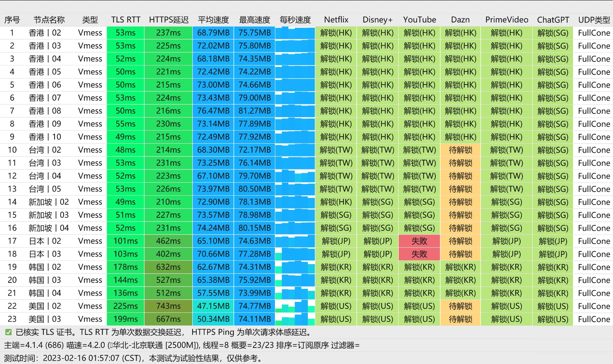Click the 81.27MB max speed cell
Viewport: 613px width, 364px height.
(254, 111)
